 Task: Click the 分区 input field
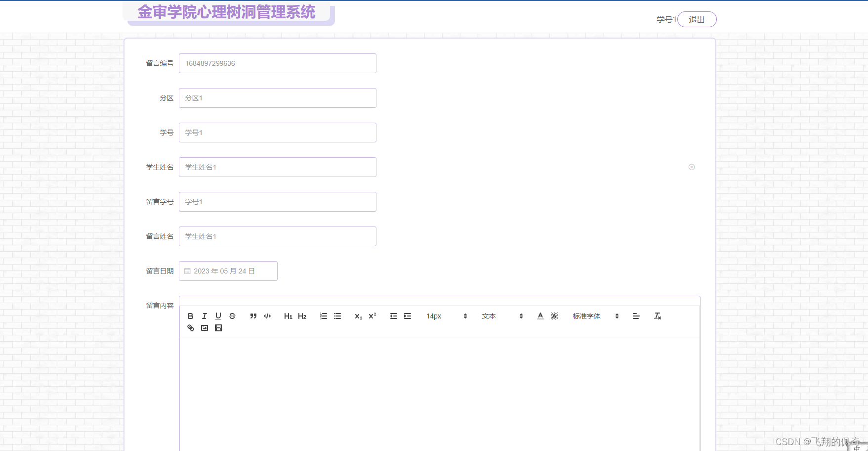pos(278,98)
